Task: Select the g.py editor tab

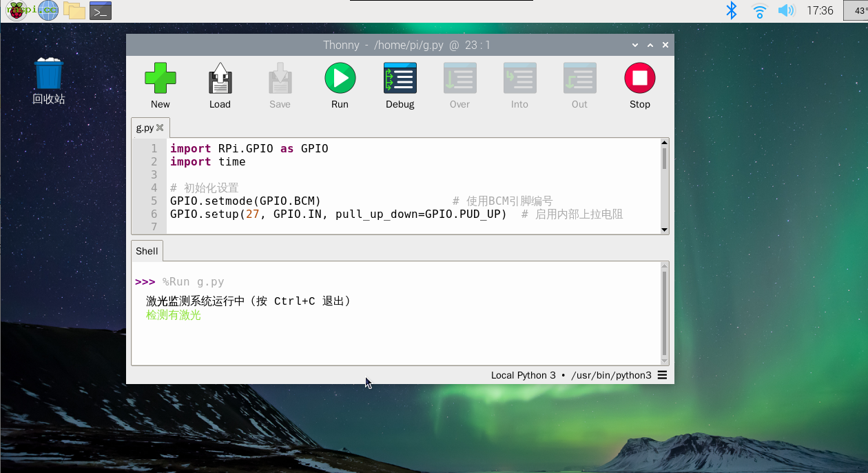Action: [x=145, y=128]
